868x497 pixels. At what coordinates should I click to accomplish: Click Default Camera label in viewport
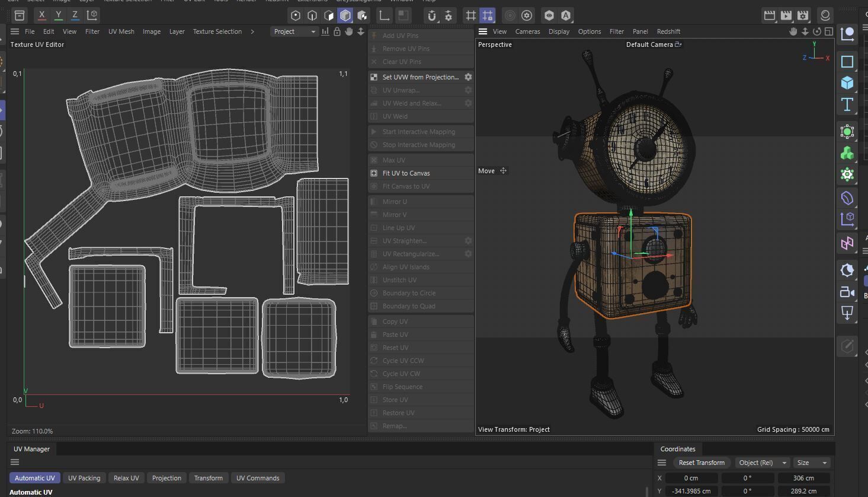coord(650,44)
